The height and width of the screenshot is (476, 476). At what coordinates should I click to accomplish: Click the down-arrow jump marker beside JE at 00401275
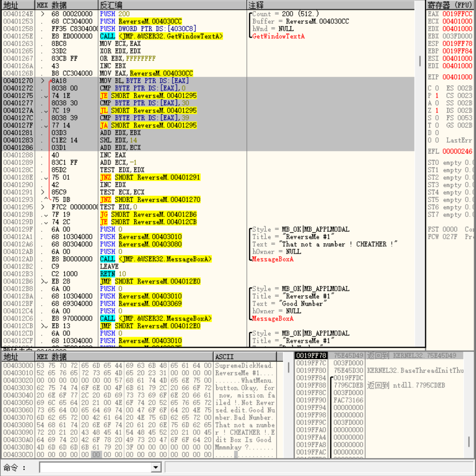[x=46, y=96]
